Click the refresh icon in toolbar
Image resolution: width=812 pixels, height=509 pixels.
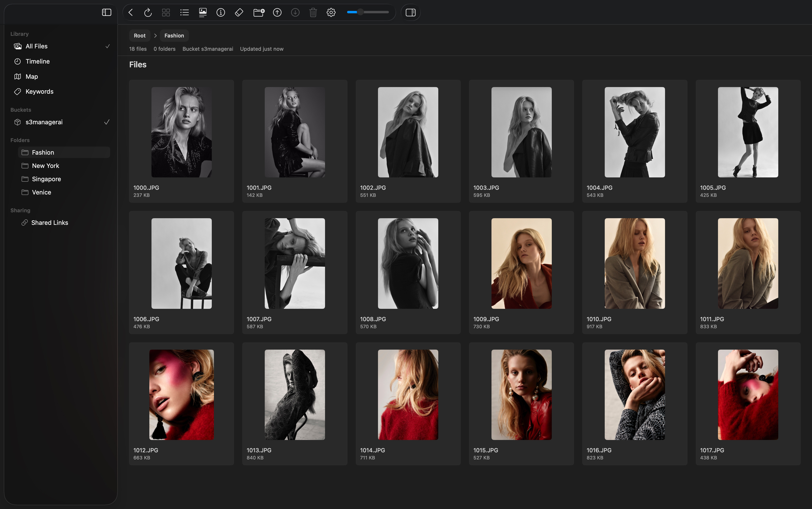[x=148, y=13]
